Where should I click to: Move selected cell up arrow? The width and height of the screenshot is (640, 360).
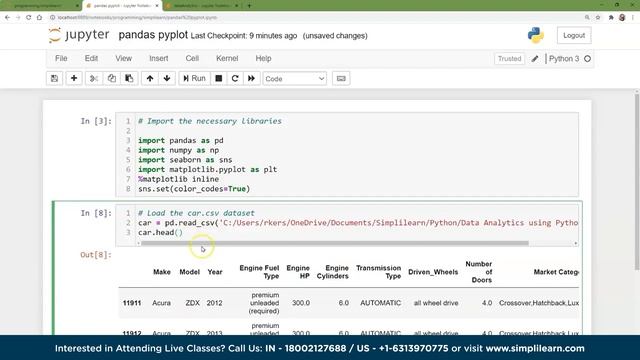(x=150, y=78)
